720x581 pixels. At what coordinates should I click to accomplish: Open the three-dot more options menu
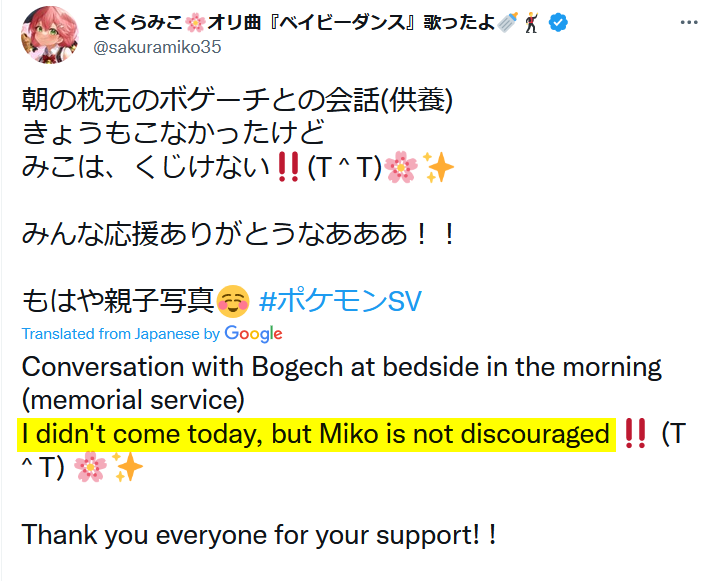coord(689,22)
